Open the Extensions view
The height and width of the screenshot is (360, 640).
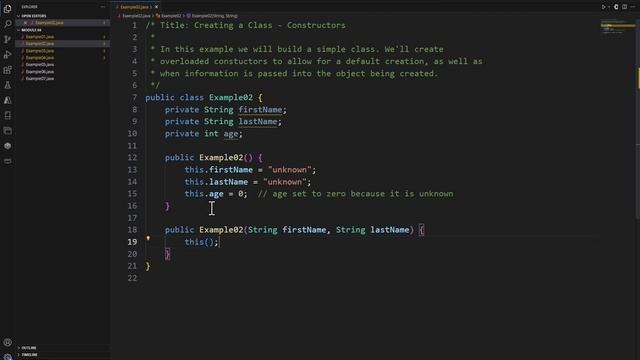(7, 70)
